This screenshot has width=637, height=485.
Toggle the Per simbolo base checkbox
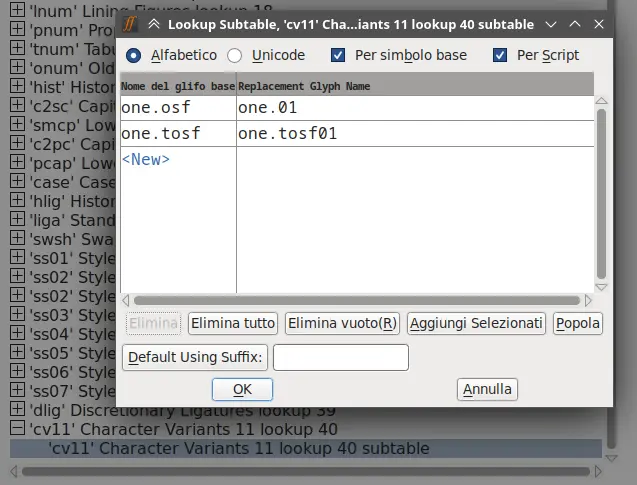(x=338, y=55)
